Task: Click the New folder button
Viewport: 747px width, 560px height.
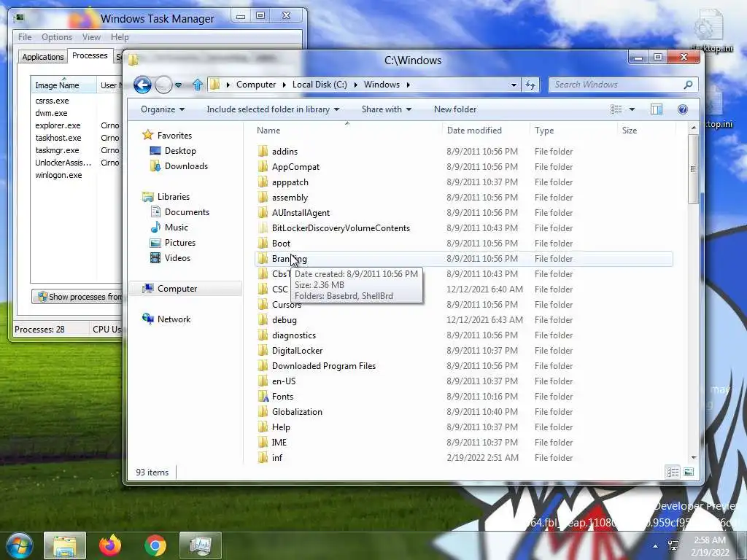Action: [455, 109]
